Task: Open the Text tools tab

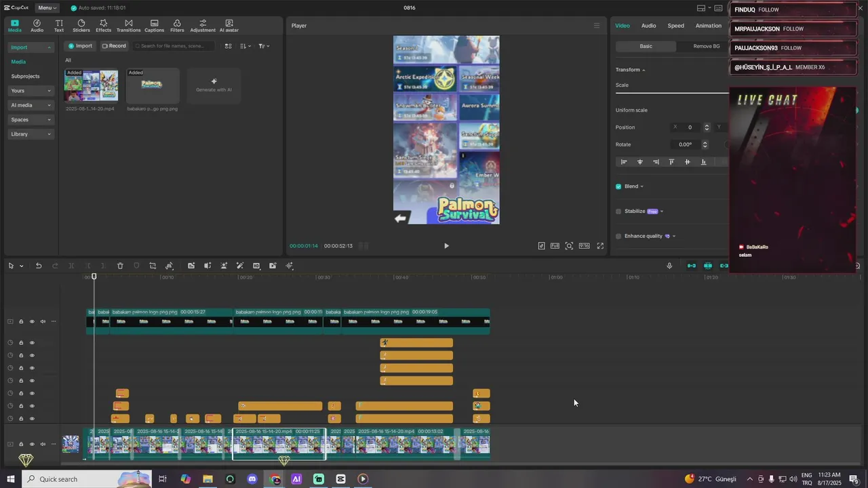Action: (59, 26)
